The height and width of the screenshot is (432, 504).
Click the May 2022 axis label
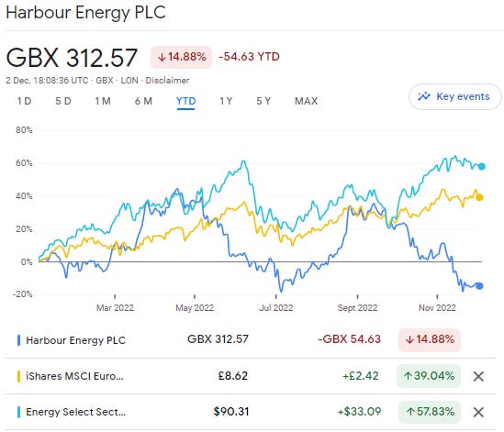pos(195,307)
